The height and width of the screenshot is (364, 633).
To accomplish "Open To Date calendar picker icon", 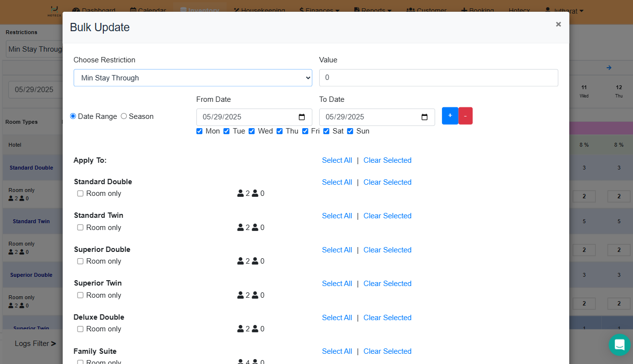I will [424, 117].
